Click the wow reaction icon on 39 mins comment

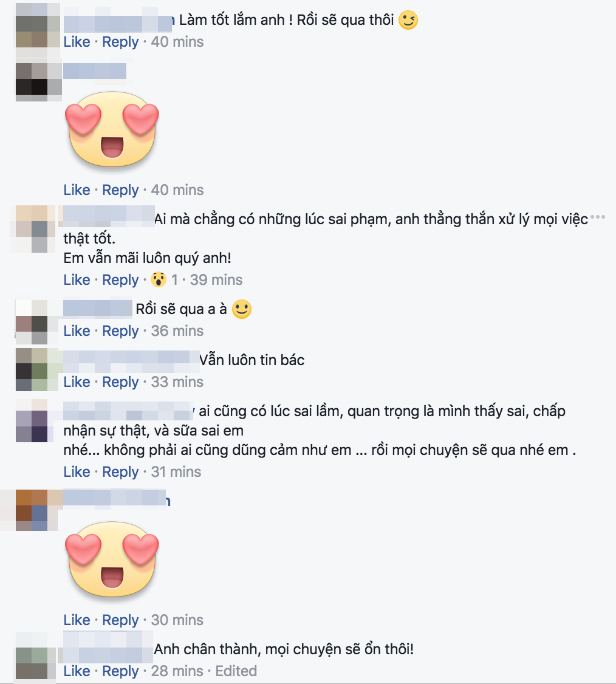(x=159, y=279)
